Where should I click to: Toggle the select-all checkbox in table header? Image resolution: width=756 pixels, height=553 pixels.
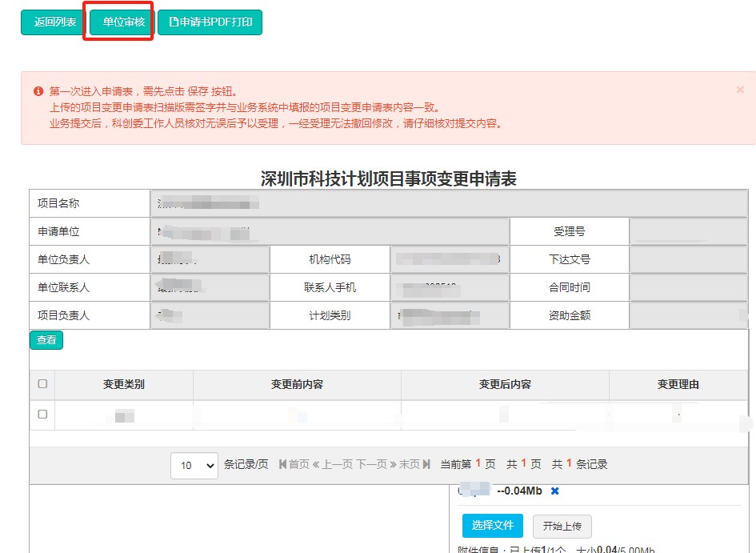42,384
